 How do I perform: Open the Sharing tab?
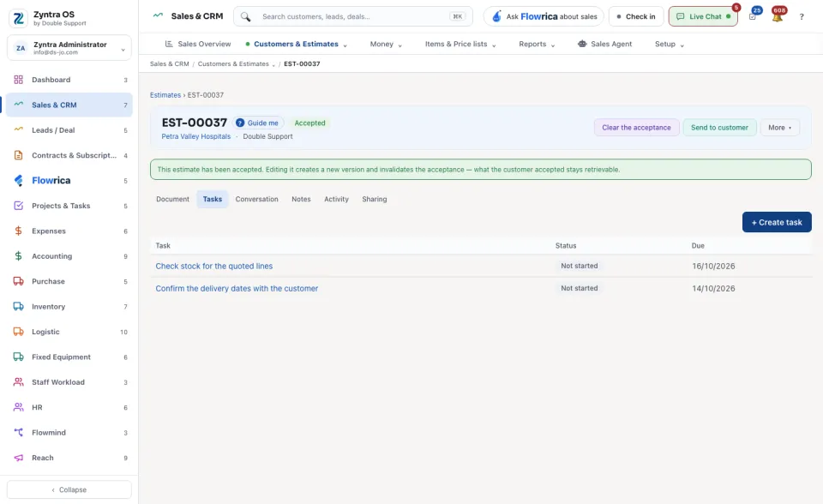point(375,200)
